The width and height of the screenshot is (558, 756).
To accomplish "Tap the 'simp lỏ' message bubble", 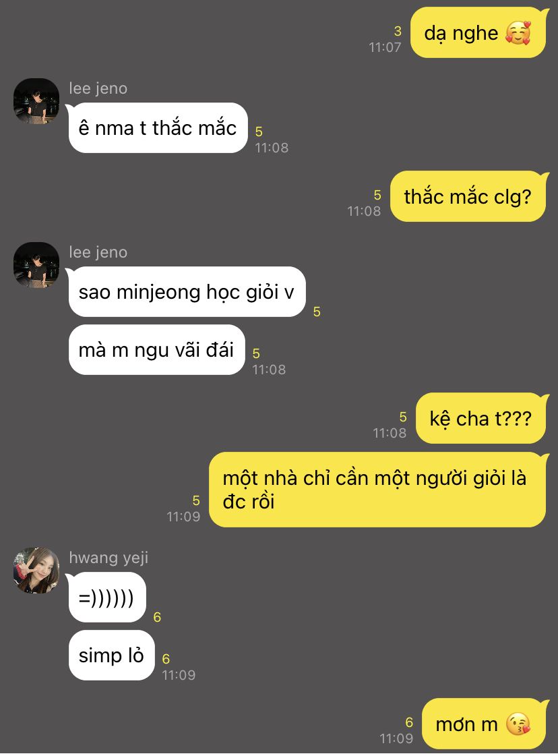I will coord(111,656).
